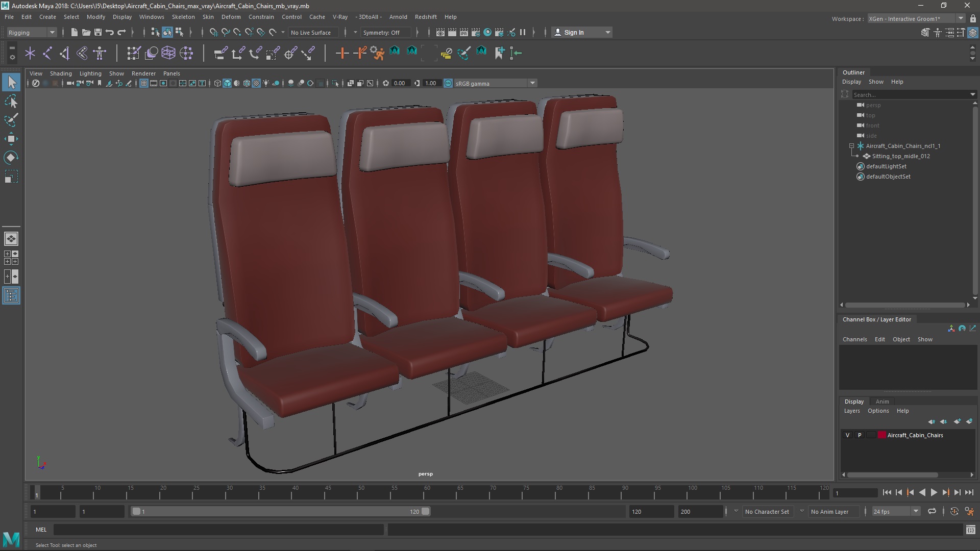Choose the Paint selection tool

11,120
